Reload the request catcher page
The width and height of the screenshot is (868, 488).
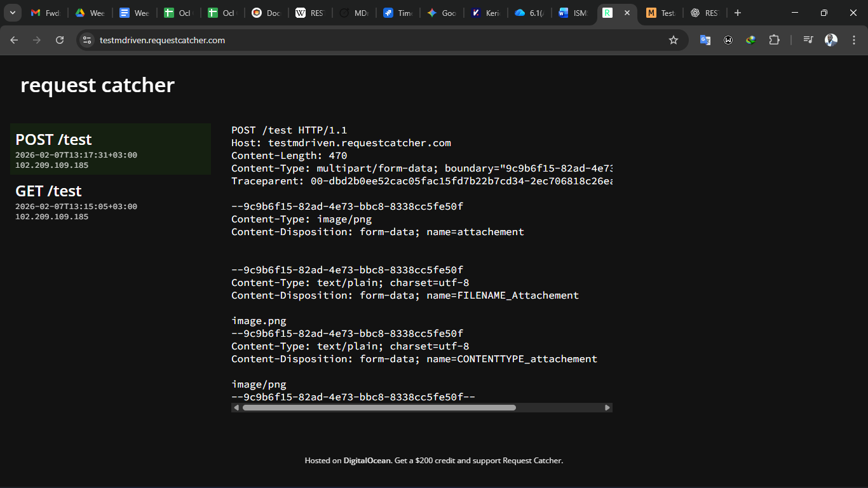pyautogui.click(x=60, y=40)
